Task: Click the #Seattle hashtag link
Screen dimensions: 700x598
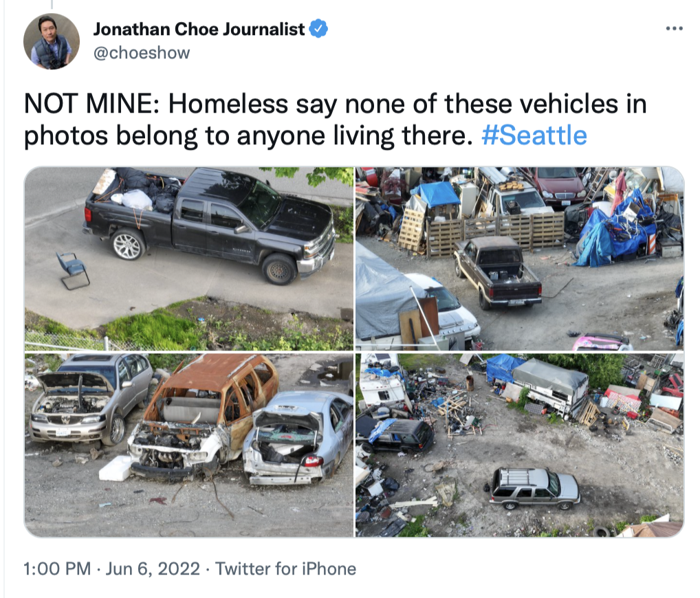Action: (x=534, y=135)
